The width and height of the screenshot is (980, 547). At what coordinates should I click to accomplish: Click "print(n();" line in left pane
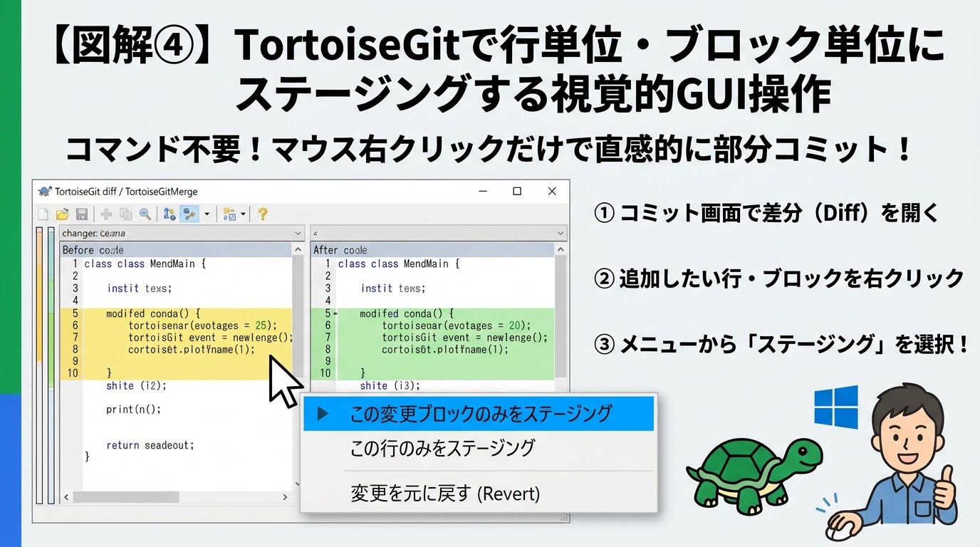point(134,410)
